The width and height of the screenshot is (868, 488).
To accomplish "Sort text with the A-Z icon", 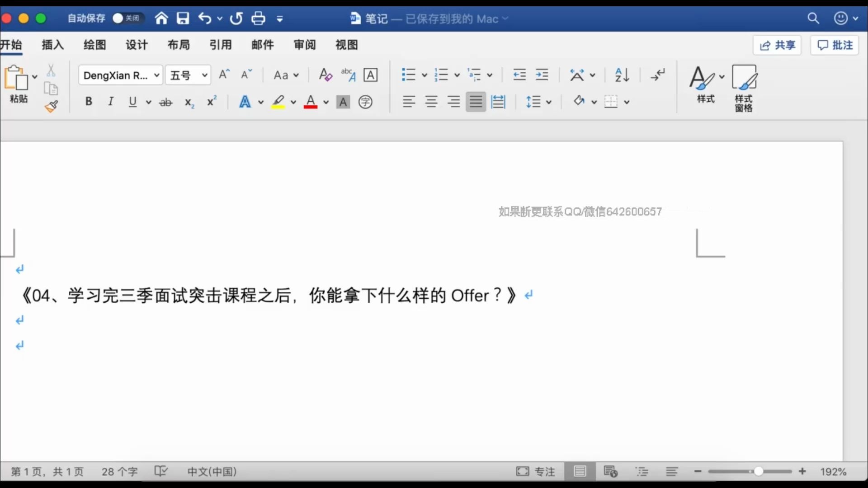I will [622, 75].
